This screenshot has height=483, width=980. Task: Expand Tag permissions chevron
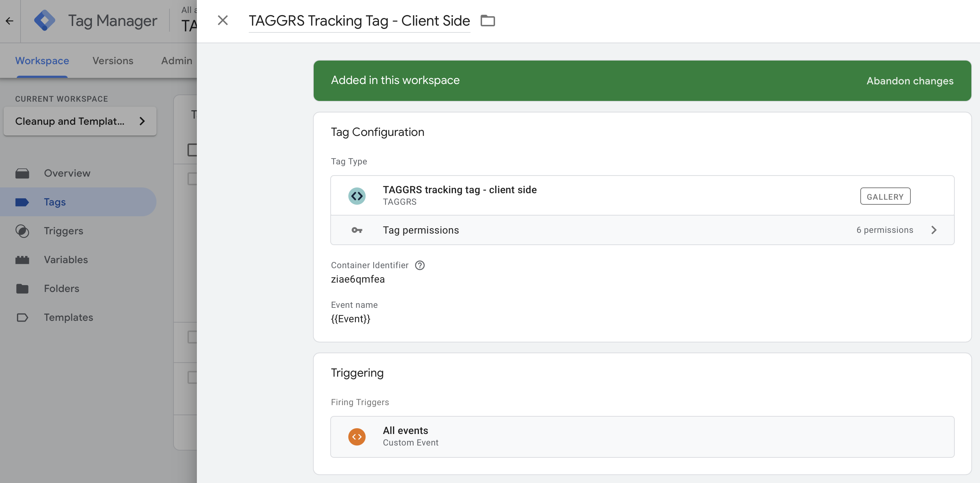point(933,230)
